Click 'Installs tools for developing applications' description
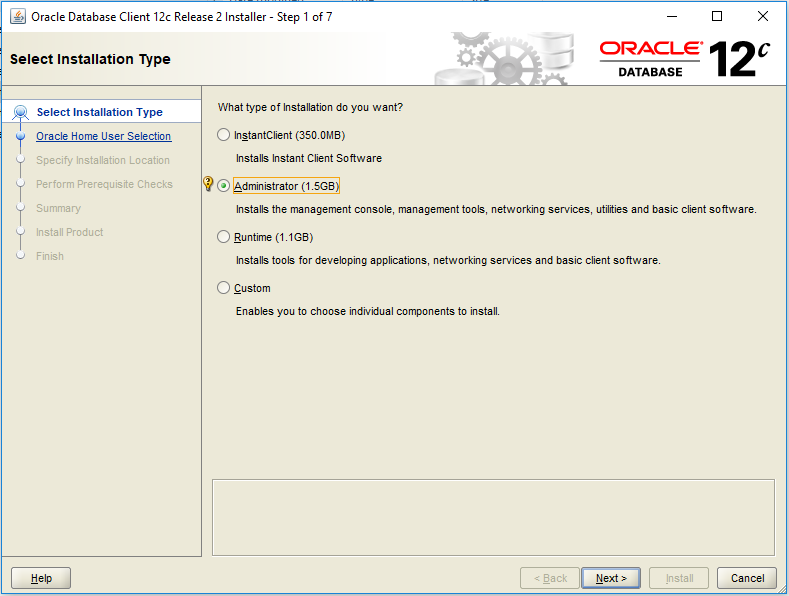The height and width of the screenshot is (596, 789). tap(448, 260)
